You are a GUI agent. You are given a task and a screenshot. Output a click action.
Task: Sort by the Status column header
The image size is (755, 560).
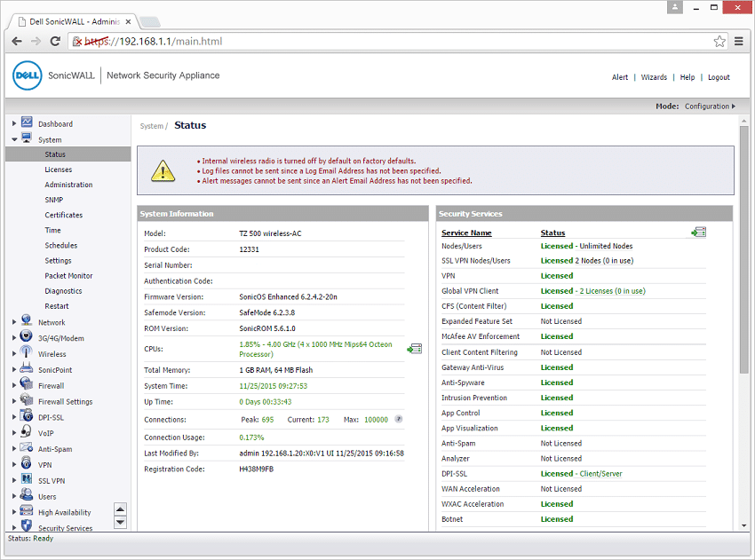point(552,233)
